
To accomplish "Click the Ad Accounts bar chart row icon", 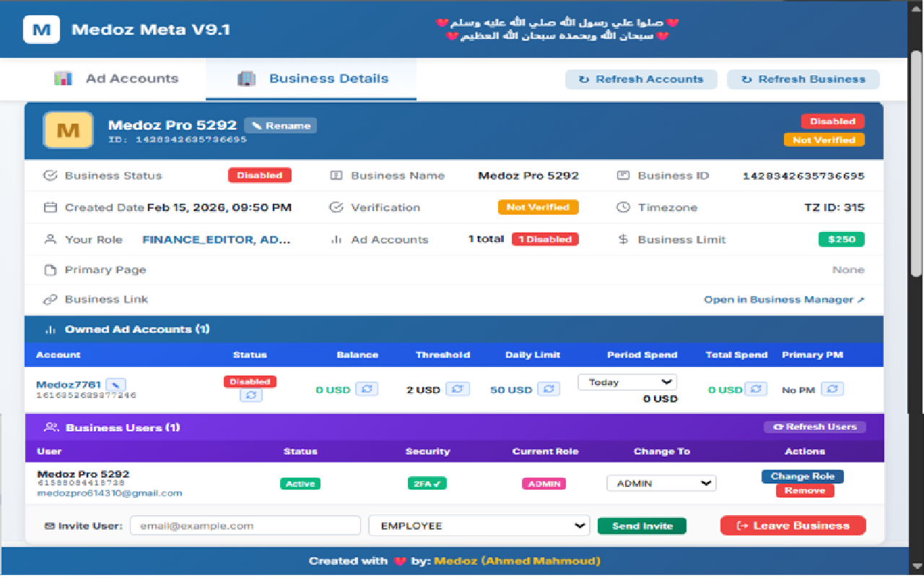I will (x=336, y=239).
